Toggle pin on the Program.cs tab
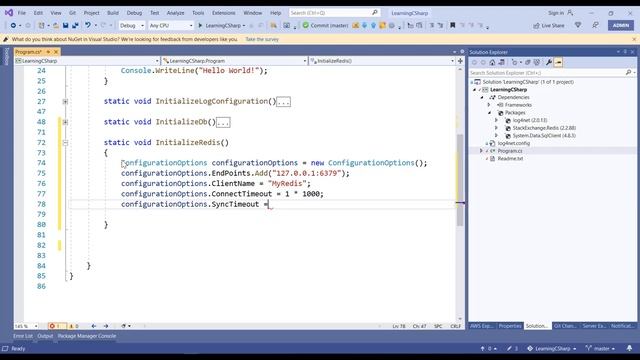Screen dimensions: 640x360 [48, 52]
